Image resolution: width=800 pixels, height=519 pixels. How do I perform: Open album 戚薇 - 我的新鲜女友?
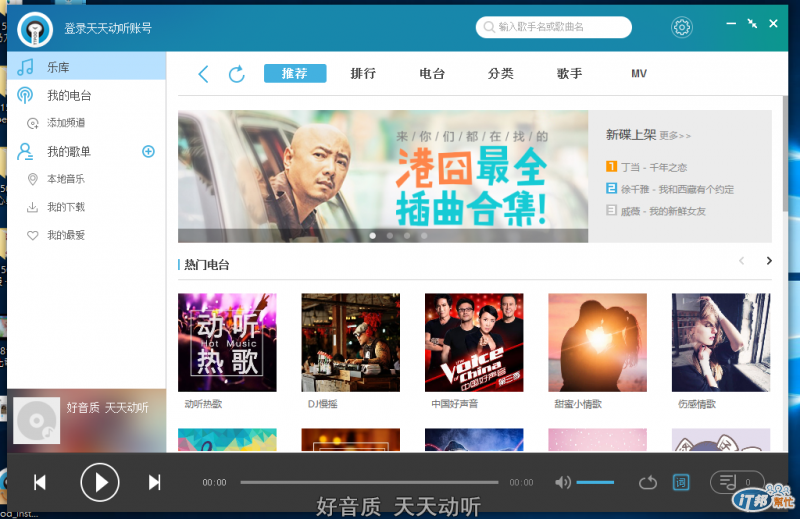click(x=663, y=211)
